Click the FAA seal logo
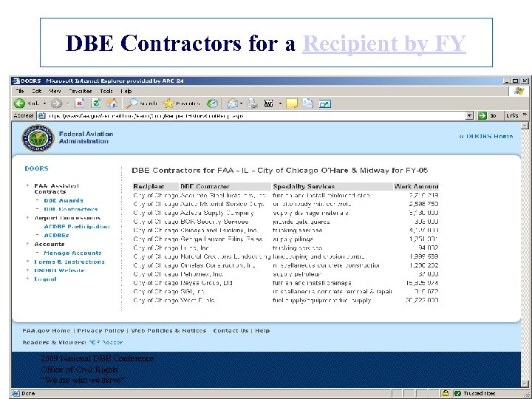The image size is (532, 399). tap(38, 138)
